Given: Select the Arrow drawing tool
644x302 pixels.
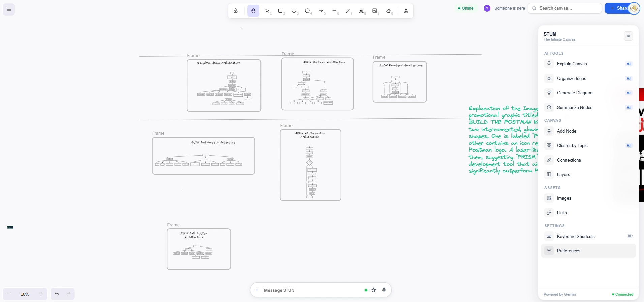Looking at the screenshot, I should click(x=321, y=11).
